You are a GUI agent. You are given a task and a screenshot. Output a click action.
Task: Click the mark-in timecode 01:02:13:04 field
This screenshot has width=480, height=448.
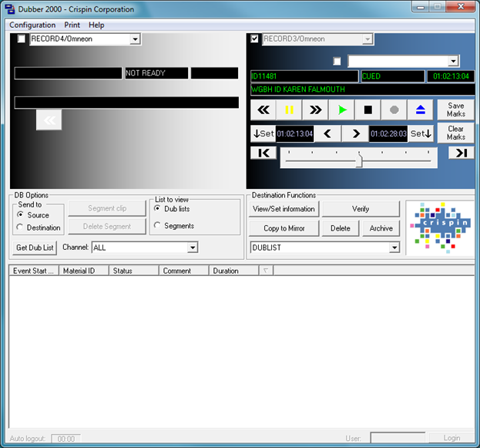pos(294,133)
